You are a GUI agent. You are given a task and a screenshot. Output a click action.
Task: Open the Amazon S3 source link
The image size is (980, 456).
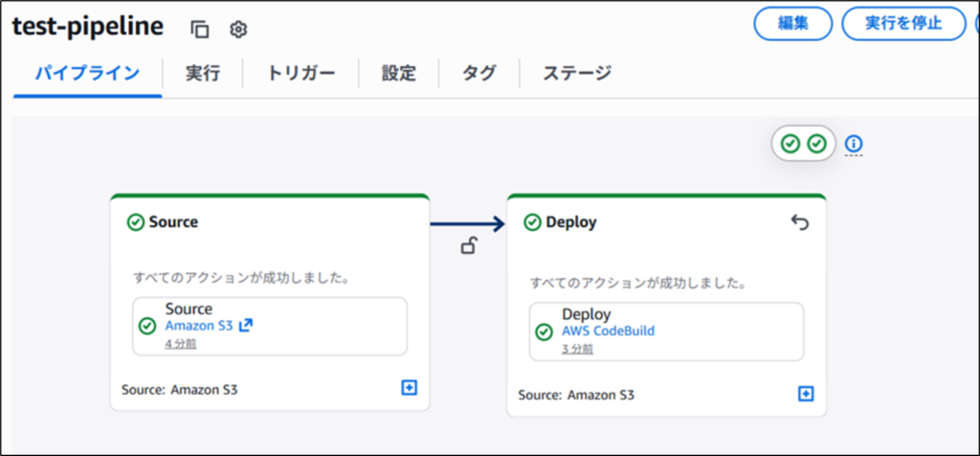(x=199, y=326)
